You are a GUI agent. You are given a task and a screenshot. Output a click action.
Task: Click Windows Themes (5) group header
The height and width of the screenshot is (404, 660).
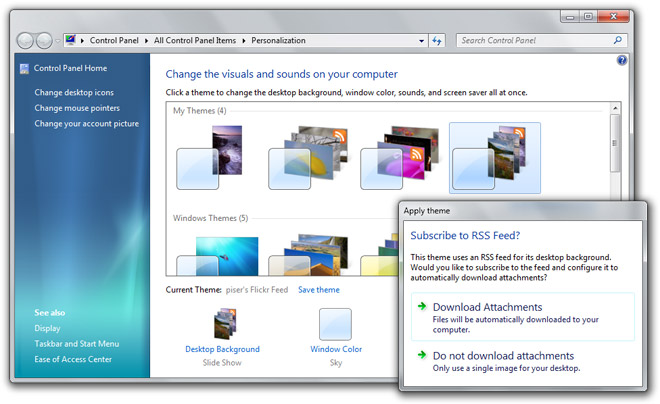(x=210, y=218)
